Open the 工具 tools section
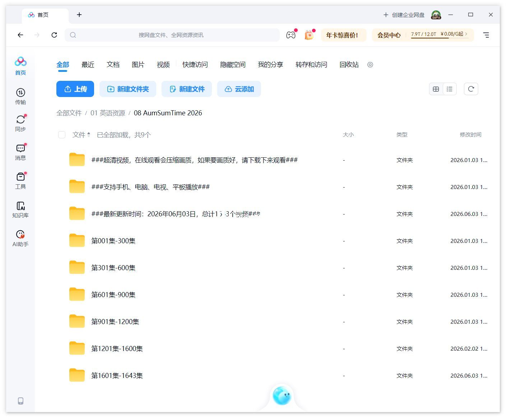This screenshot has height=420, width=507. (x=20, y=181)
